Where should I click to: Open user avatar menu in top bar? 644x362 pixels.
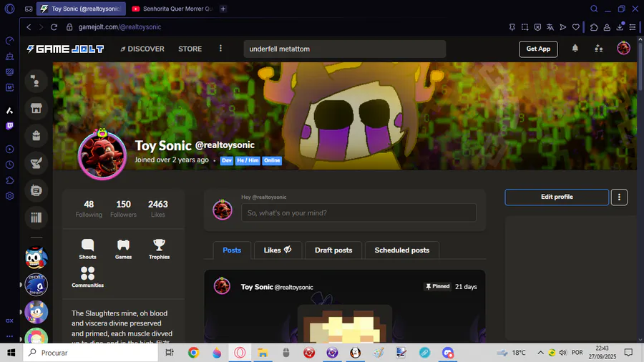pyautogui.click(x=623, y=49)
